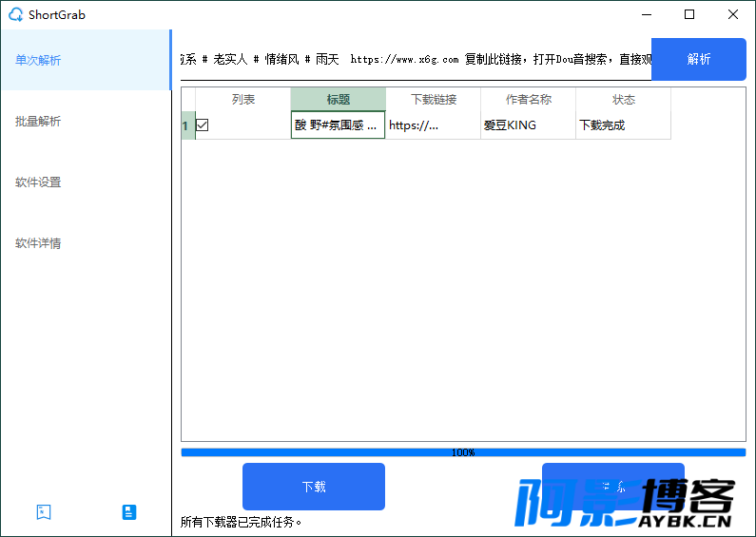Close the ShortGrab window
The height and width of the screenshot is (537, 756).
tap(732, 14)
